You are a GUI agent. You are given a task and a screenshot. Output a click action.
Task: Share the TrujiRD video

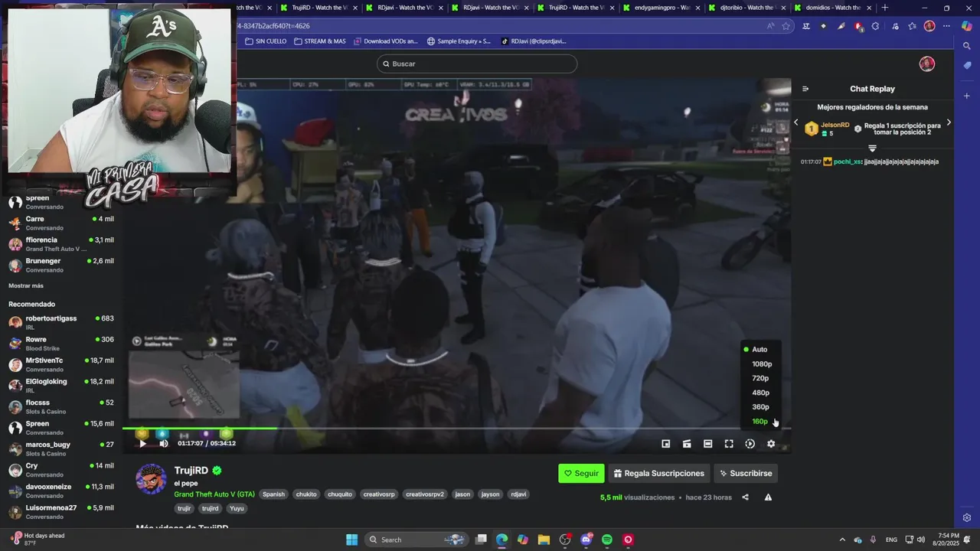point(745,497)
